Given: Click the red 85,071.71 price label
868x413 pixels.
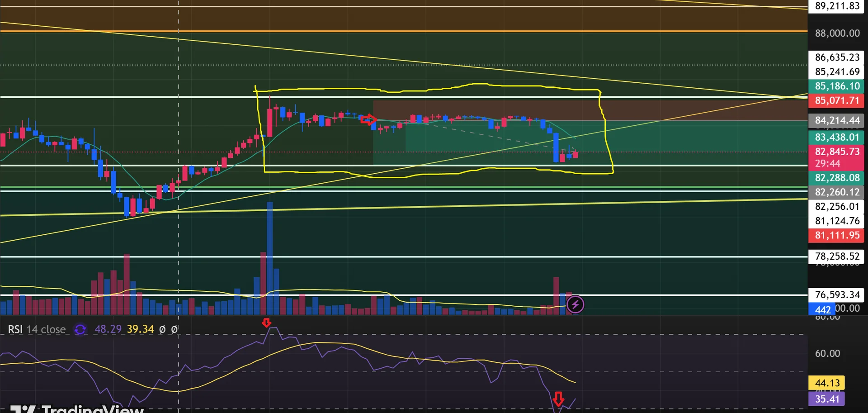Looking at the screenshot, I should pos(837,100).
